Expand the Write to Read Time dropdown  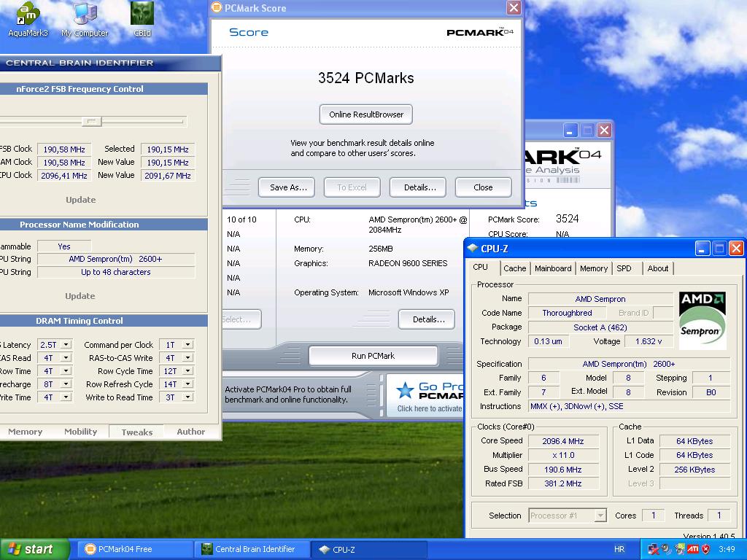[188, 397]
